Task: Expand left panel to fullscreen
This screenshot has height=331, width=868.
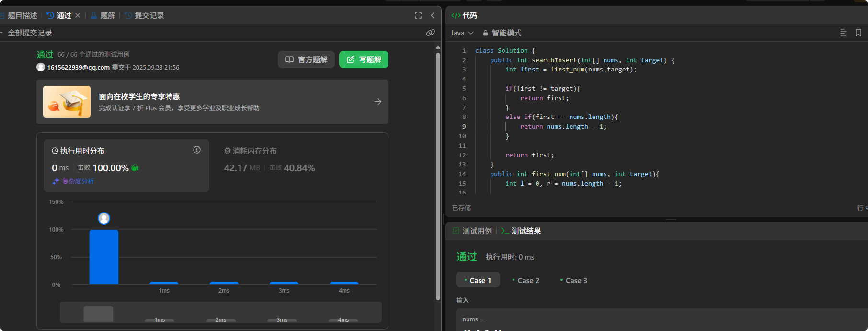Action: click(x=418, y=15)
